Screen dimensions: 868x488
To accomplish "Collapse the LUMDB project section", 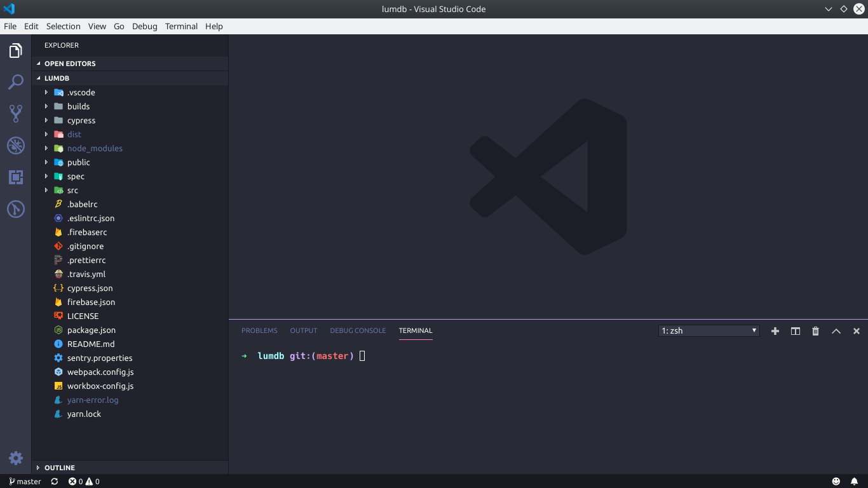I will (x=130, y=78).
